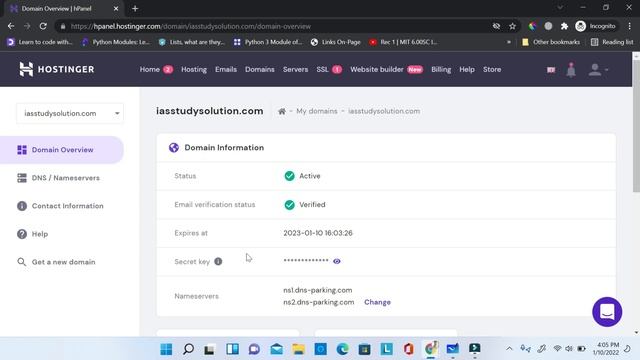The width and height of the screenshot is (640, 360).
Task: Click the Hostinger logo
Action: pos(56,69)
